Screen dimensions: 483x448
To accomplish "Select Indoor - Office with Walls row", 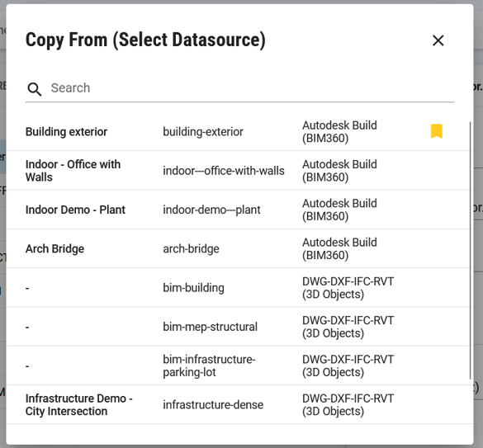I will click(239, 171).
